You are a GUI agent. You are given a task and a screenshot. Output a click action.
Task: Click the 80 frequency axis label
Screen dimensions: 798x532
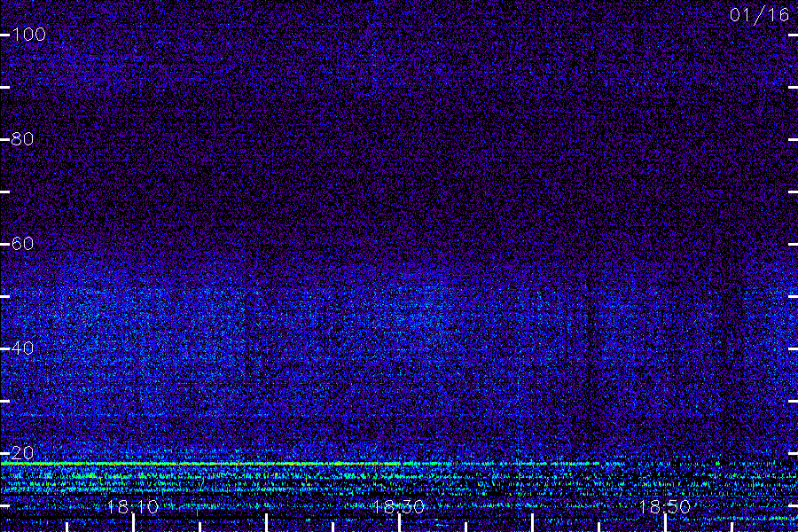(x=22, y=139)
